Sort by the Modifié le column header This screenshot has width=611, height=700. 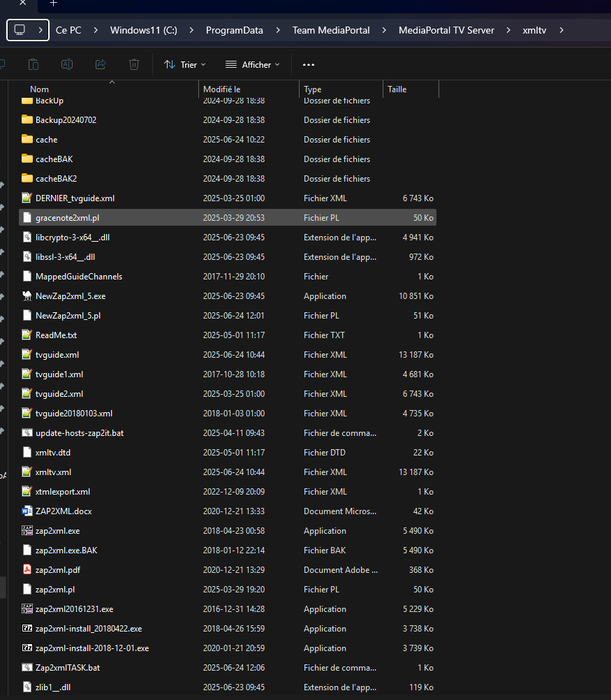[222, 89]
